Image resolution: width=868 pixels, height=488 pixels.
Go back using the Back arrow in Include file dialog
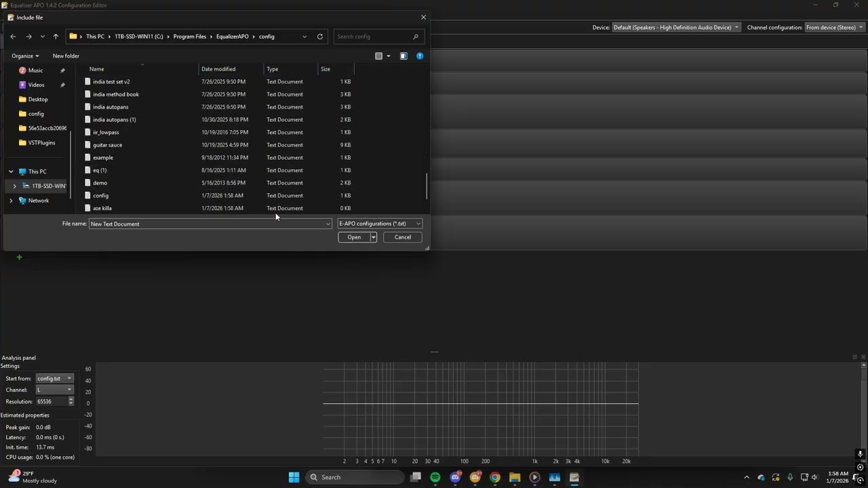point(13,37)
